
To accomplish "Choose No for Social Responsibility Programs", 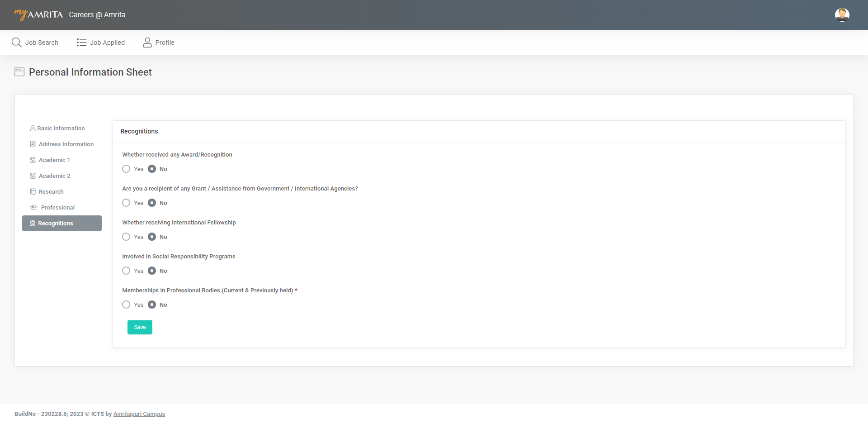I will click(152, 271).
